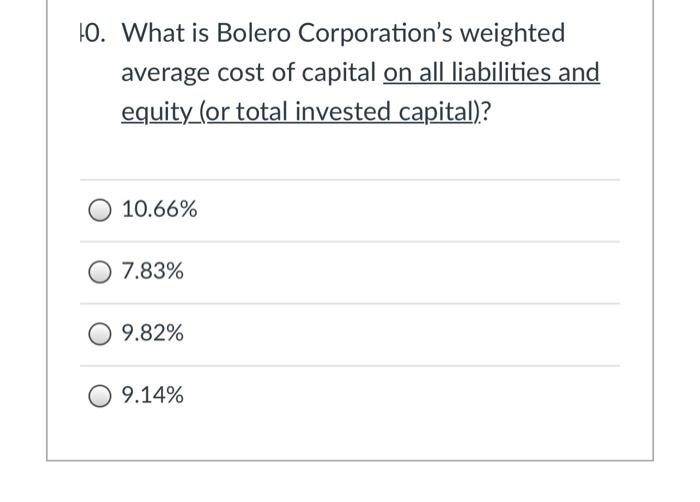Viewport: 700px width, 502px height.
Task: Click the words 'Bolero Corporation's weighted'
Action: click(391, 33)
